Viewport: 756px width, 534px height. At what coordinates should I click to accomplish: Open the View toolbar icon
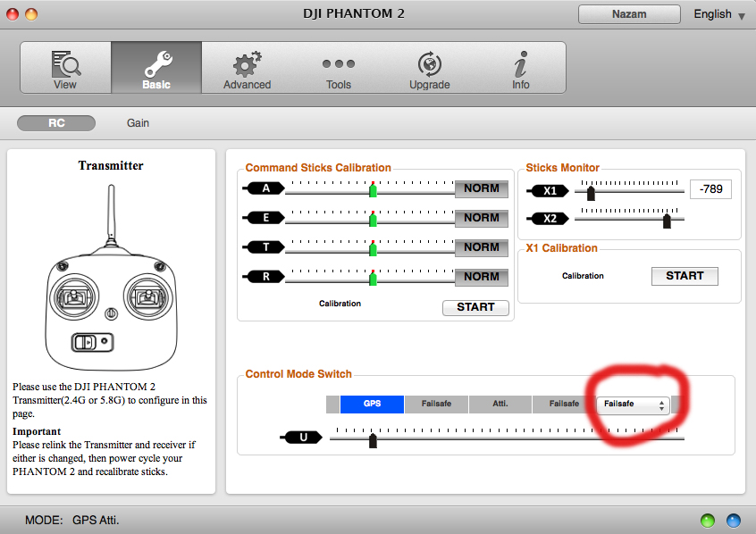point(65,68)
